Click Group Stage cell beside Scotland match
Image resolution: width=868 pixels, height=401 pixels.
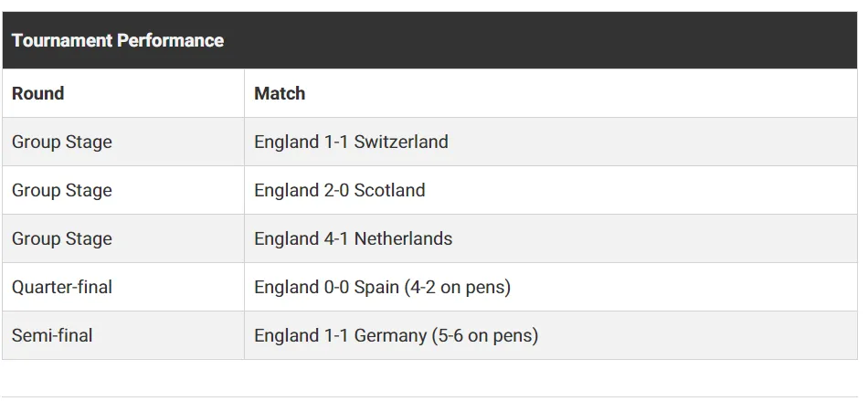click(x=123, y=190)
